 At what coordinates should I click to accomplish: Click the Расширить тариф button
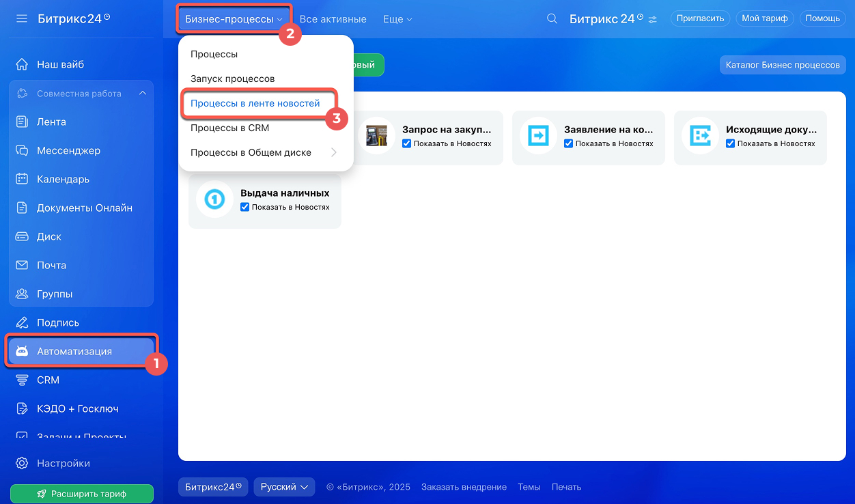pos(82,494)
